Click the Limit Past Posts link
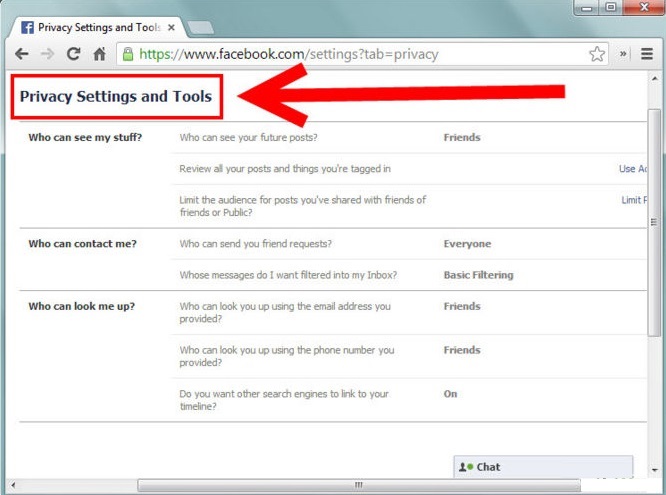Viewport: 666px width, 495px height. (634, 200)
